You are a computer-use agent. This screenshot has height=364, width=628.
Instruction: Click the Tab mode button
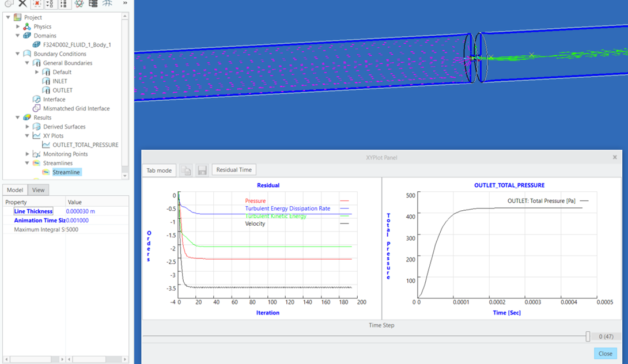click(159, 170)
